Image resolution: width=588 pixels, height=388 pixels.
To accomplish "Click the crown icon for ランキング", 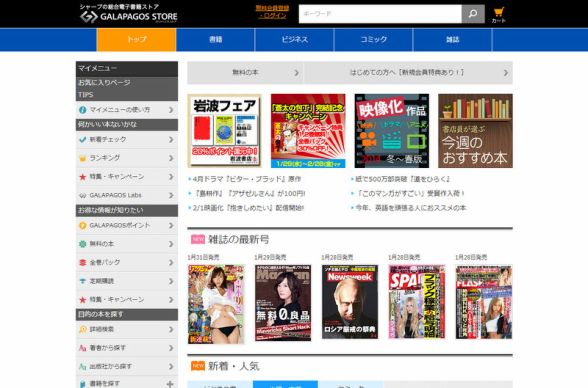I will coord(82,158).
